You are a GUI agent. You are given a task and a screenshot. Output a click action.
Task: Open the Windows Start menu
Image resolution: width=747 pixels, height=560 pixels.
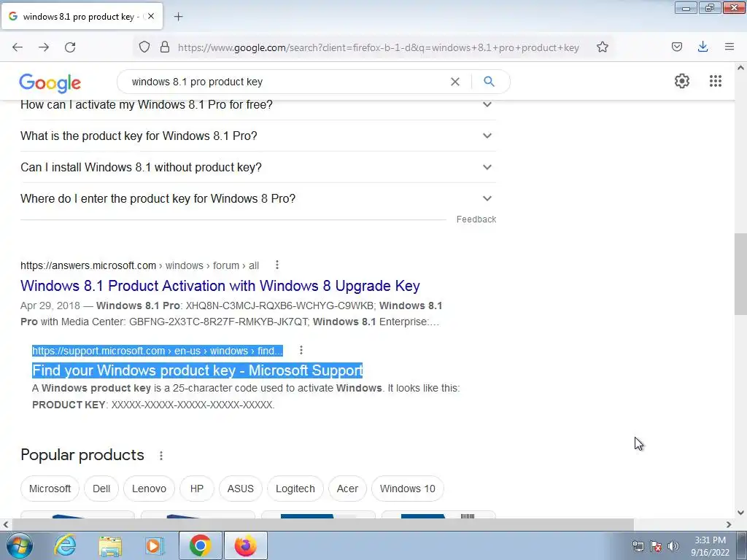click(x=19, y=545)
